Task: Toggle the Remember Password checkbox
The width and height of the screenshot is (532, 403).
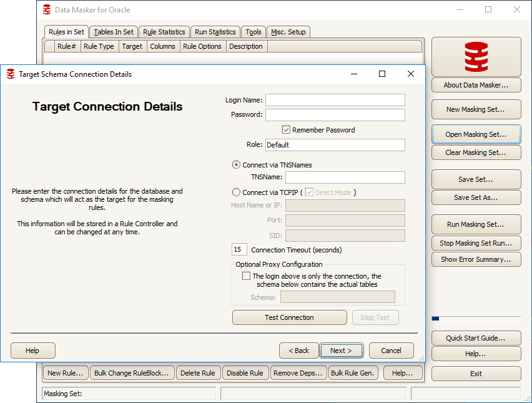Action: click(286, 130)
